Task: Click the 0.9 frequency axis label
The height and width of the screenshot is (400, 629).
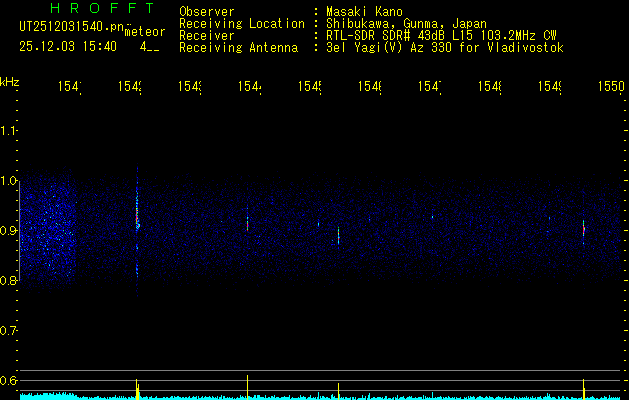Action: pyautogui.click(x=9, y=231)
